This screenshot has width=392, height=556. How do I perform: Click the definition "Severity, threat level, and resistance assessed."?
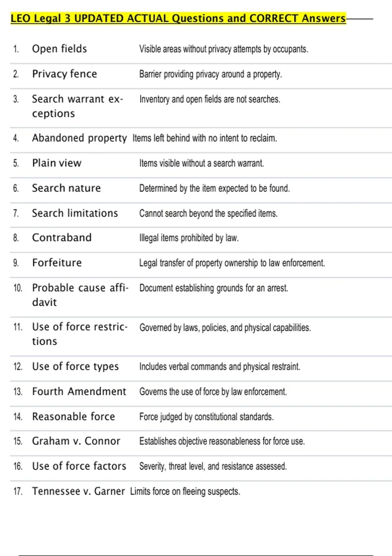tap(213, 466)
